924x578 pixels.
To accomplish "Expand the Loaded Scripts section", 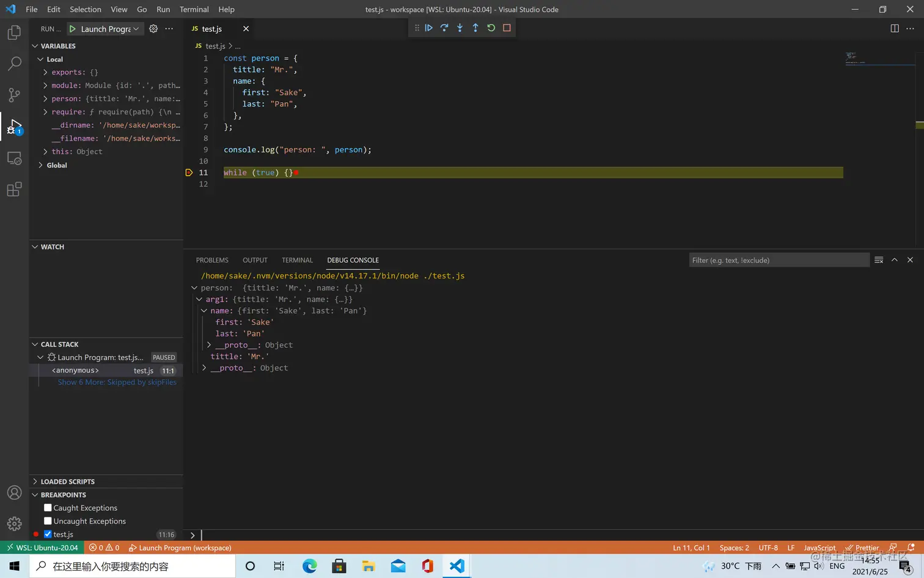I will click(67, 481).
